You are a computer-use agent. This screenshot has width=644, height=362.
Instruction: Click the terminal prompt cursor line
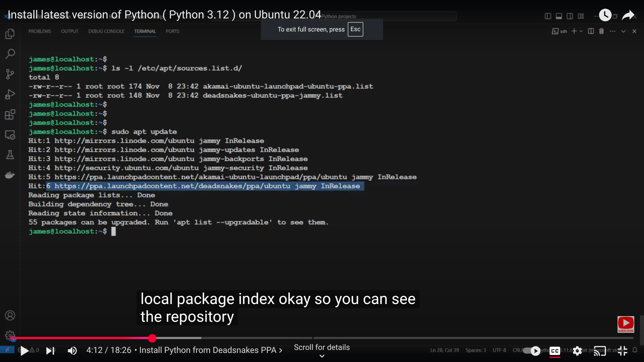coord(72,231)
